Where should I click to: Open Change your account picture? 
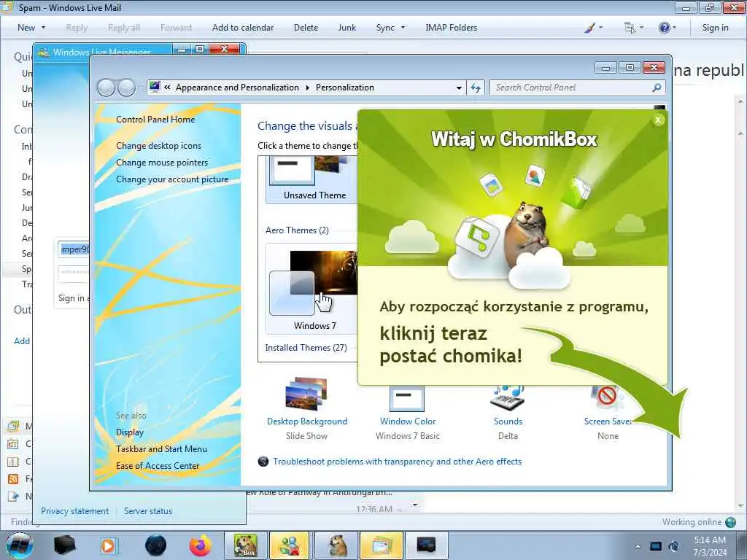coord(172,179)
